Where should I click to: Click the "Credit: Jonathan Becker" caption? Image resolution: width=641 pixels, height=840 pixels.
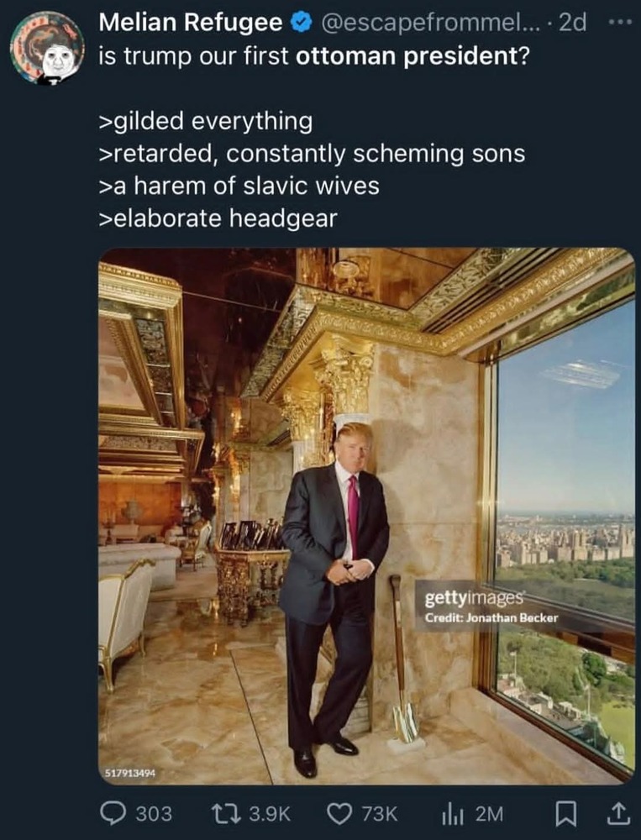pos(491,618)
